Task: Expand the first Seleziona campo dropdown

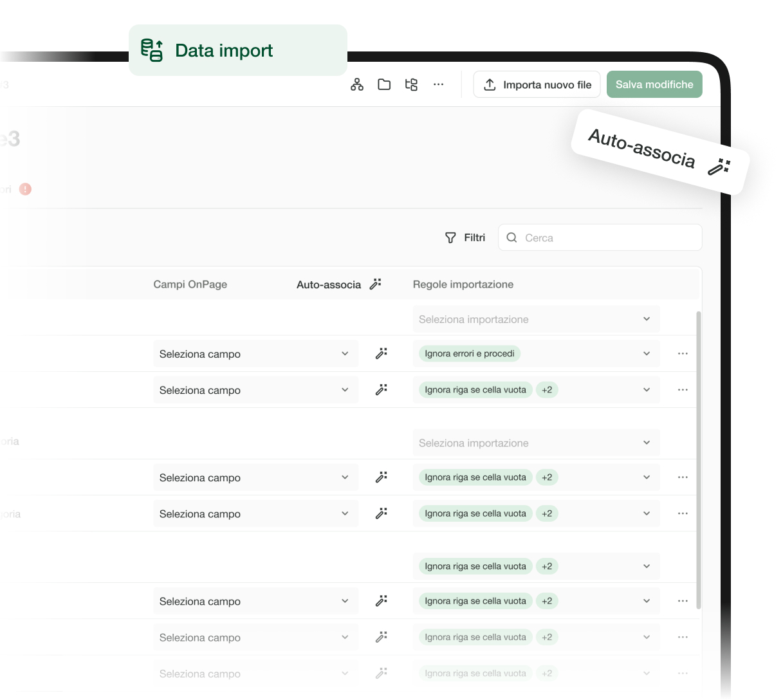Action: (x=255, y=354)
